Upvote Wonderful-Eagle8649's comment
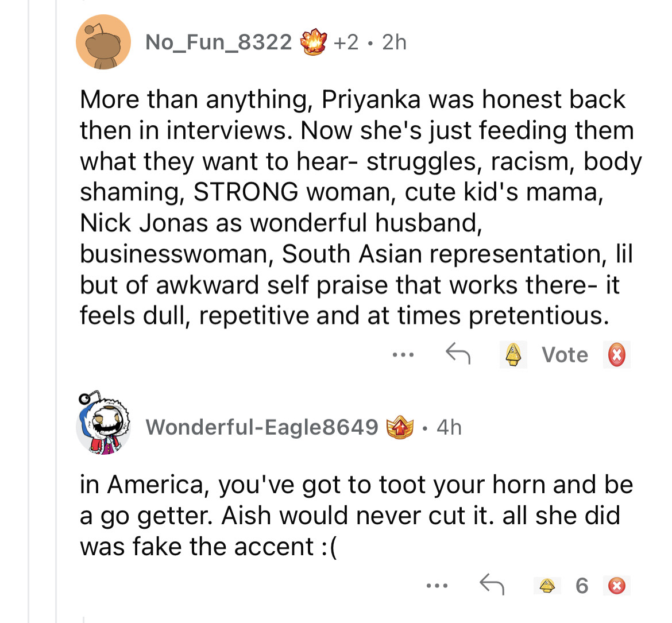The width and height of the screenshot is (672, 623). 547,586
